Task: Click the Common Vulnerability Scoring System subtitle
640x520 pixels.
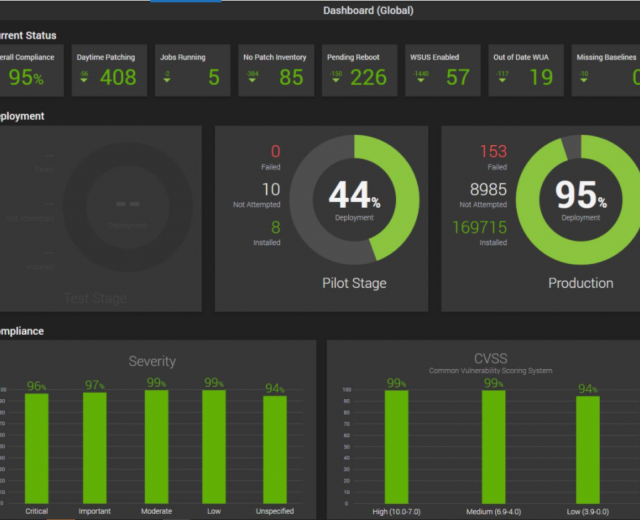Action: point(491,371)
